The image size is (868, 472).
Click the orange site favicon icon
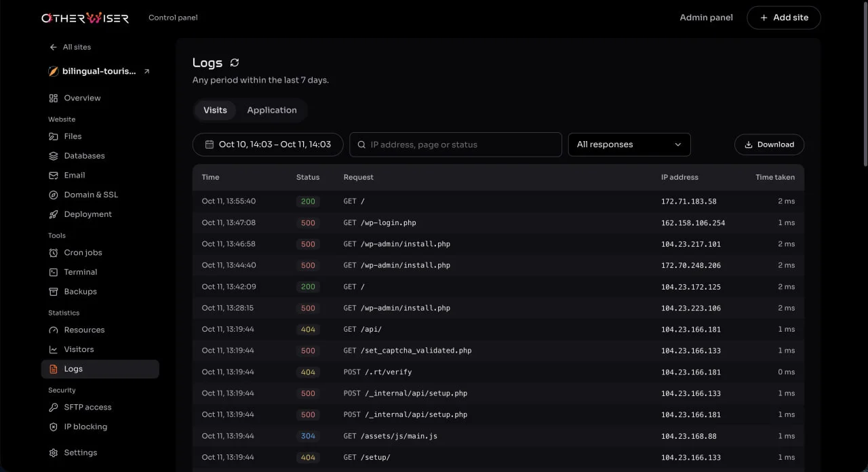(x=54, y=71)
